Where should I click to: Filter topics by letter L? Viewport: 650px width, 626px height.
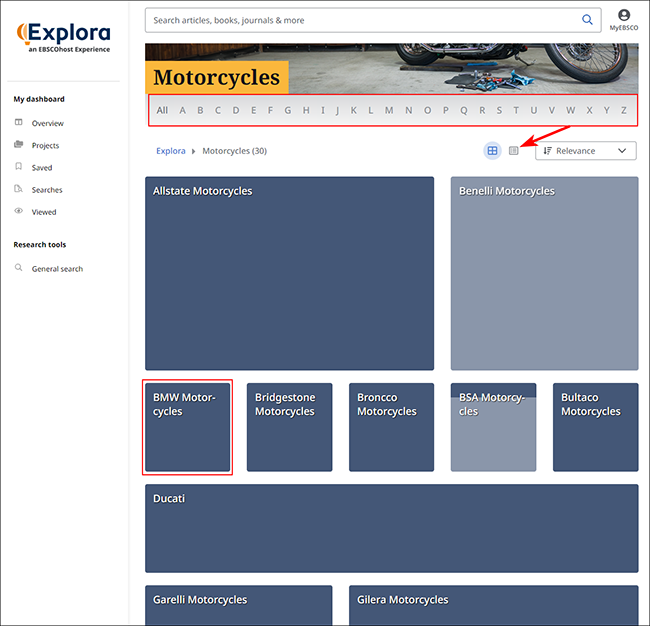click(371, 110)
